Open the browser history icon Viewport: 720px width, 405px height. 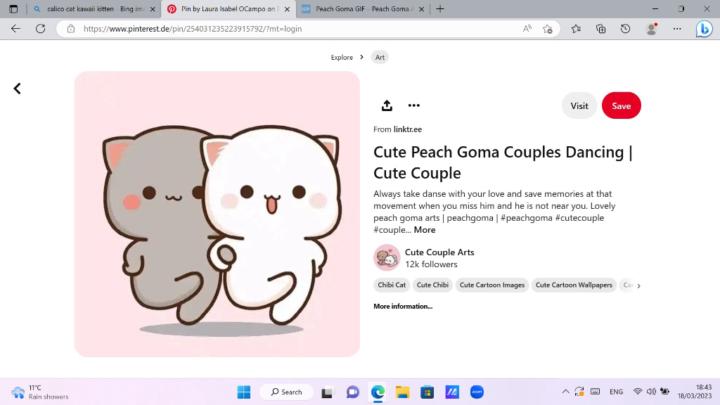pyautogui.click(x=625, y=29)
